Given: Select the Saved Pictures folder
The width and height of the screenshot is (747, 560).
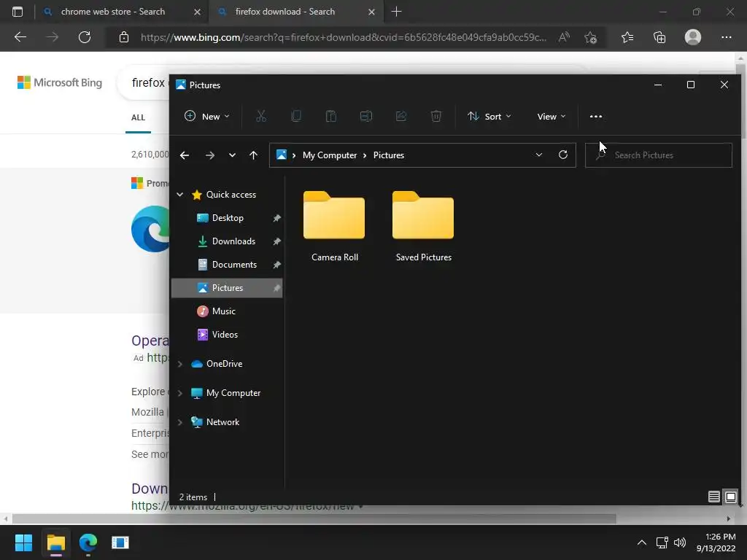Looking at the screenshot, I should point(424,226).
